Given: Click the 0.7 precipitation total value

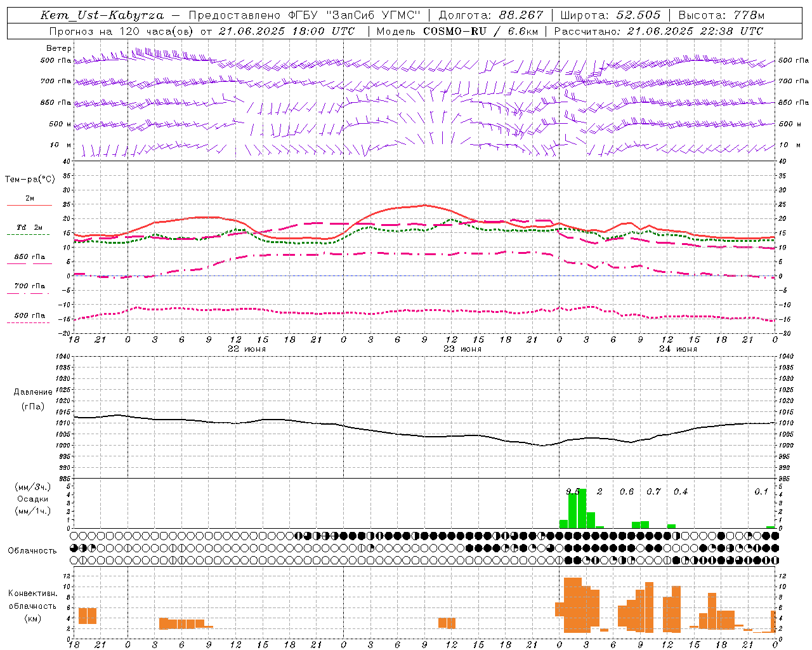Looking at the screenshot, I should click(x=653, y=491).
